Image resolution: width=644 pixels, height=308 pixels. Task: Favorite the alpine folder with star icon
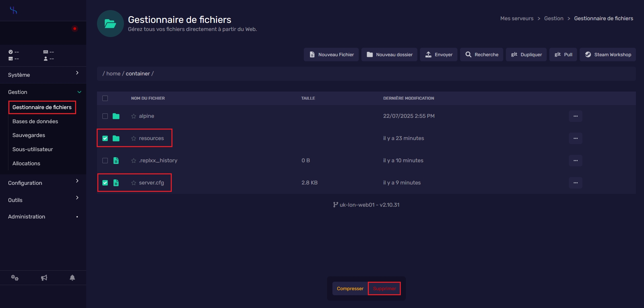[134, 116]
